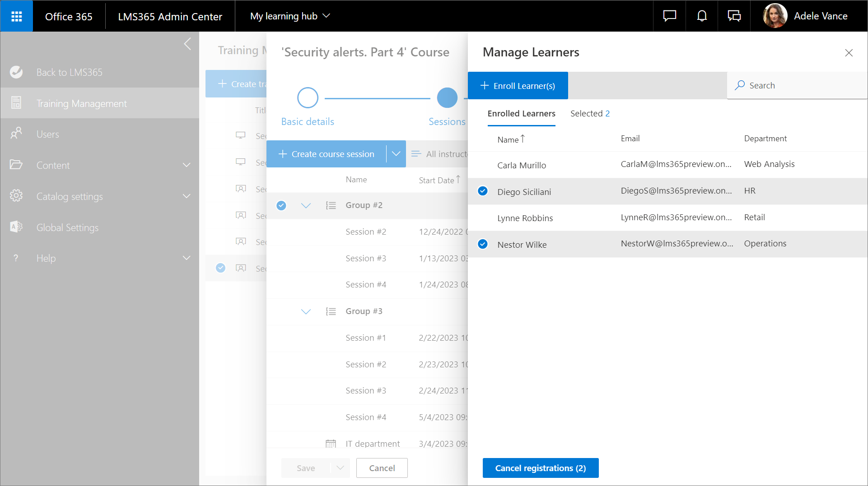Open Training Management in the sidebar

81,103
